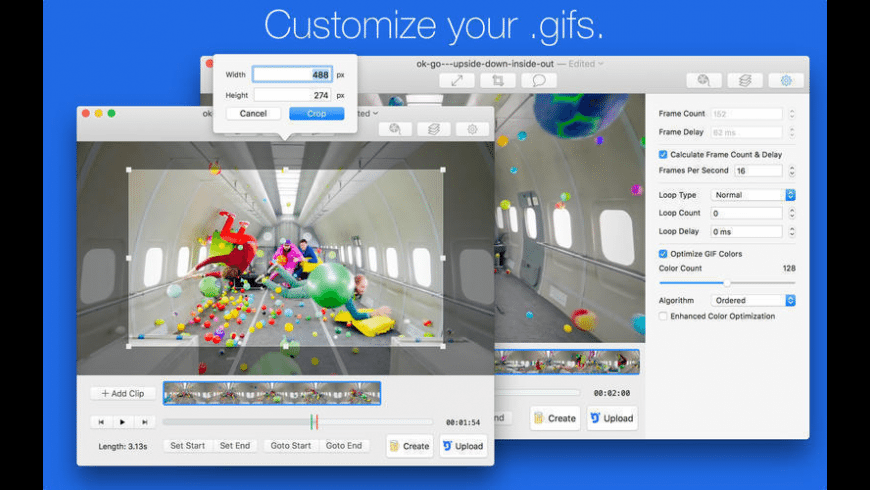This screenshot has width=870, height=490.
Task: Click the yellow minimize button of front window
Action: coord(98,113)
